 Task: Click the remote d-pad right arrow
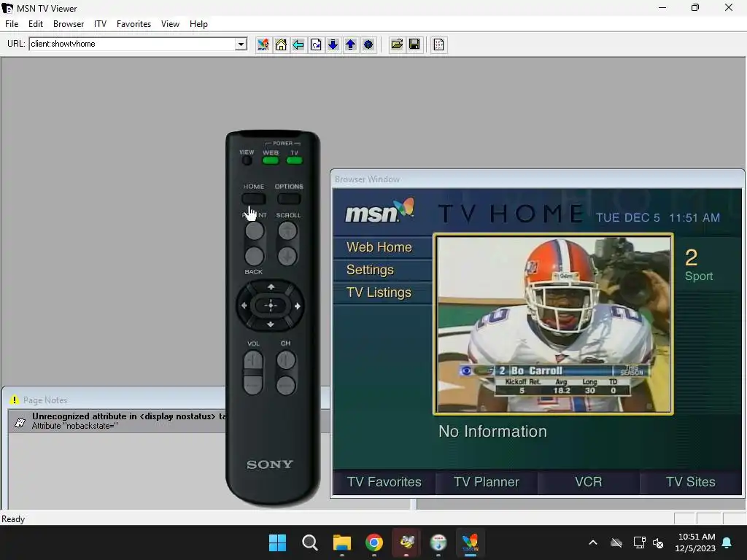(x=298, y=306)
